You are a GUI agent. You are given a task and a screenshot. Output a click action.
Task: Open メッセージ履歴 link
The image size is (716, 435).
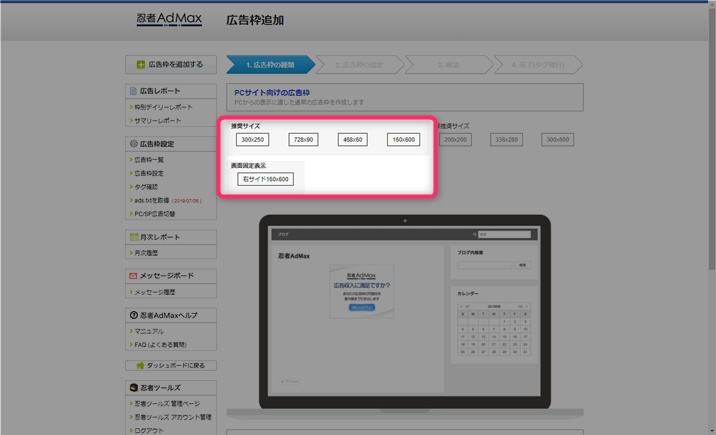click(x=155, y=292)
